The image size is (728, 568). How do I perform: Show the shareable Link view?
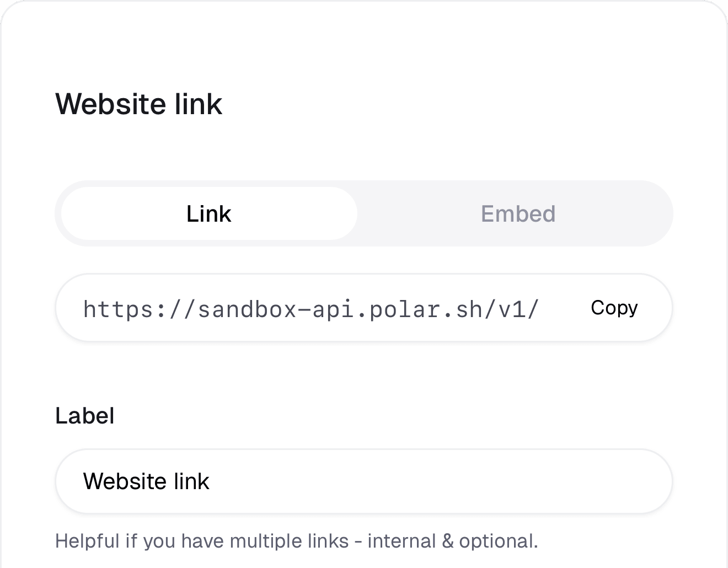tap(209, 213)
